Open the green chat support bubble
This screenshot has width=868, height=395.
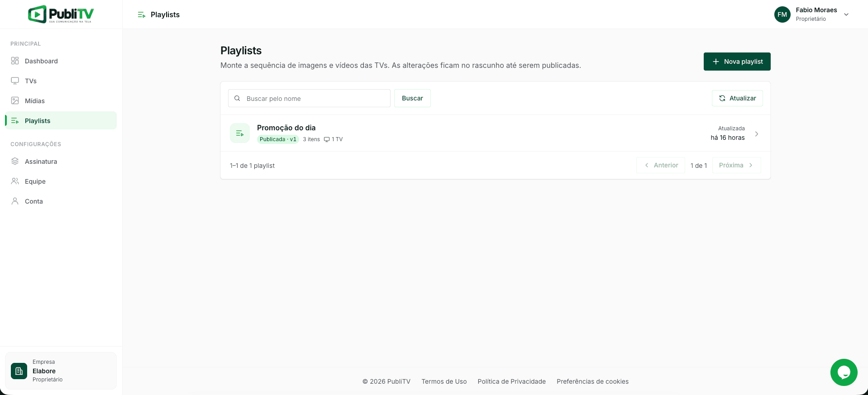coord(844,372)
